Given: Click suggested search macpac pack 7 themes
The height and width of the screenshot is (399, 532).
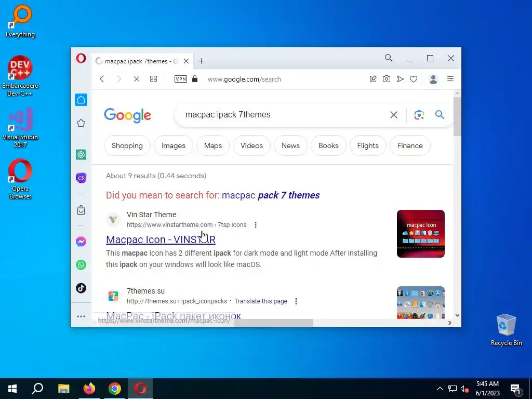Looking at the screenshot, I should [270, 195].
